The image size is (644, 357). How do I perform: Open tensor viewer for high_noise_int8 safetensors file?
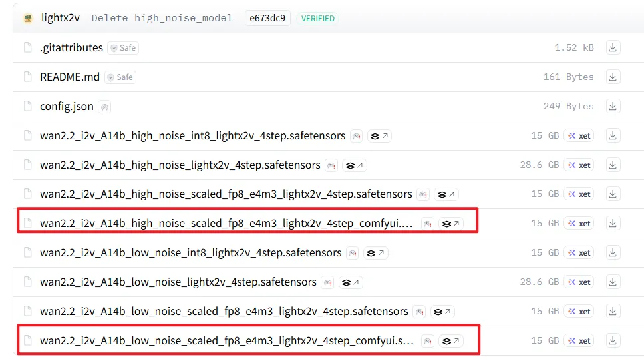(380, 136)
